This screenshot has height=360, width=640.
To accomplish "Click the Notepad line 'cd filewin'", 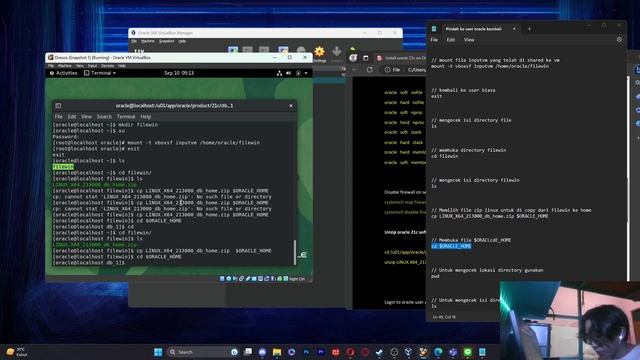I will (x=444, y=156).
